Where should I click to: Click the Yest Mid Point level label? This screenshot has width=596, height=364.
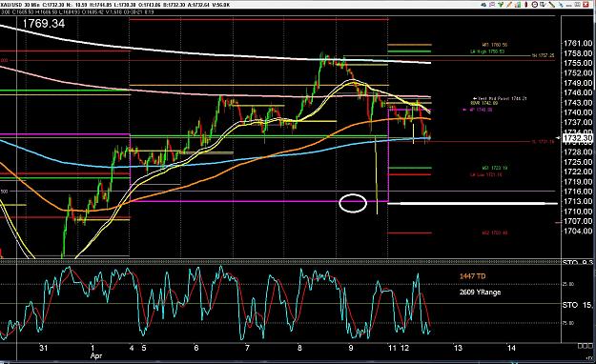[x=500, y=98]
